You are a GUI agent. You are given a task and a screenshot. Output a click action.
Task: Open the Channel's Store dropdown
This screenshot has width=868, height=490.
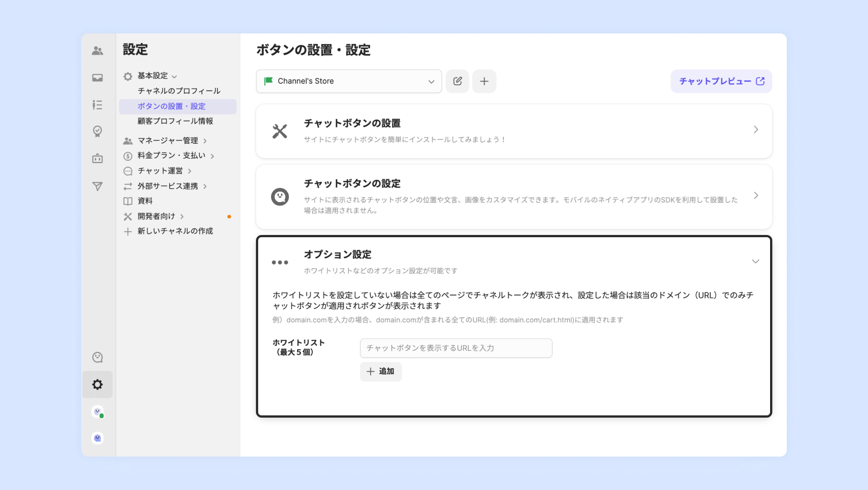[349, 81]
